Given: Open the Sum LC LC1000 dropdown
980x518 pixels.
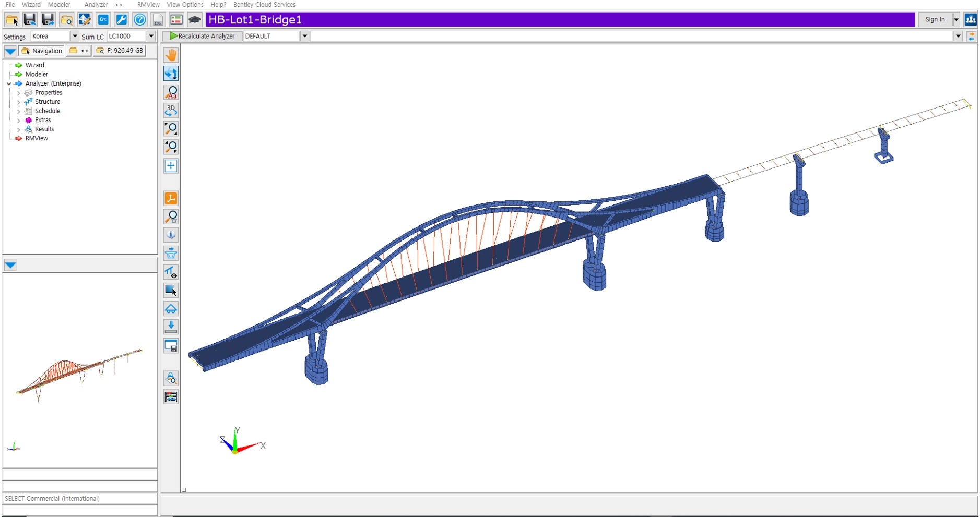Looking at the screenshot, I should coord(151,36).
